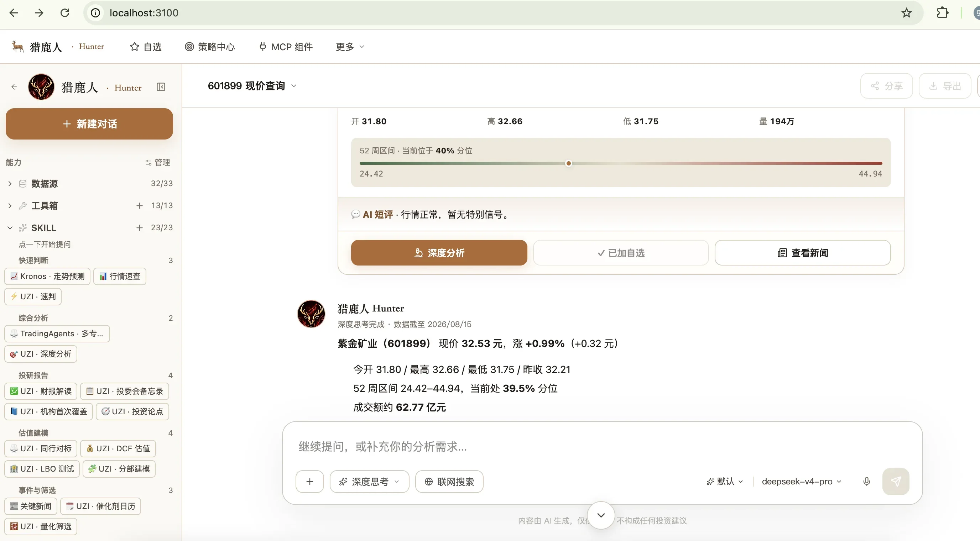Select the Kronos · 走势预测 skill chip

point(48,277)
